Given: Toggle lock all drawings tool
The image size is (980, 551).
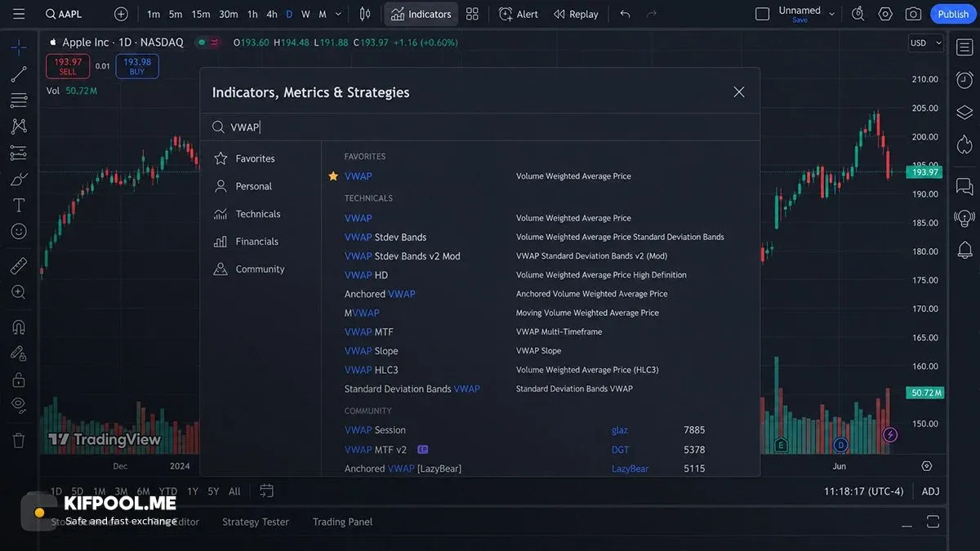Looking at the screenshot, I should coord(19,380).
